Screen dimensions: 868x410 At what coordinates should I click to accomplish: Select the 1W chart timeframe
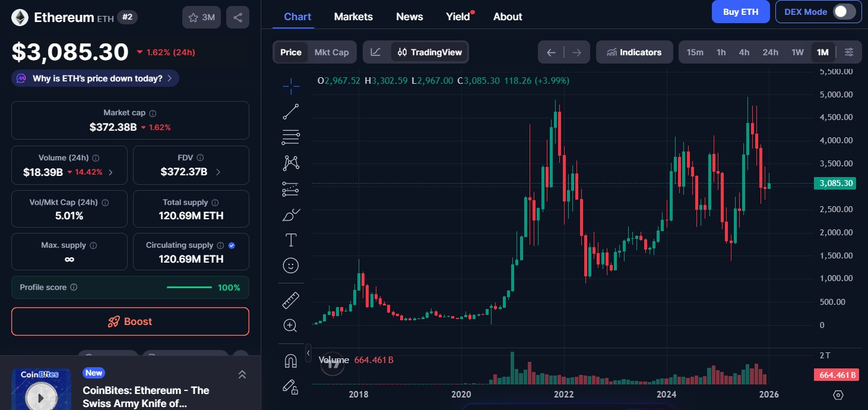tap(797, 52)
